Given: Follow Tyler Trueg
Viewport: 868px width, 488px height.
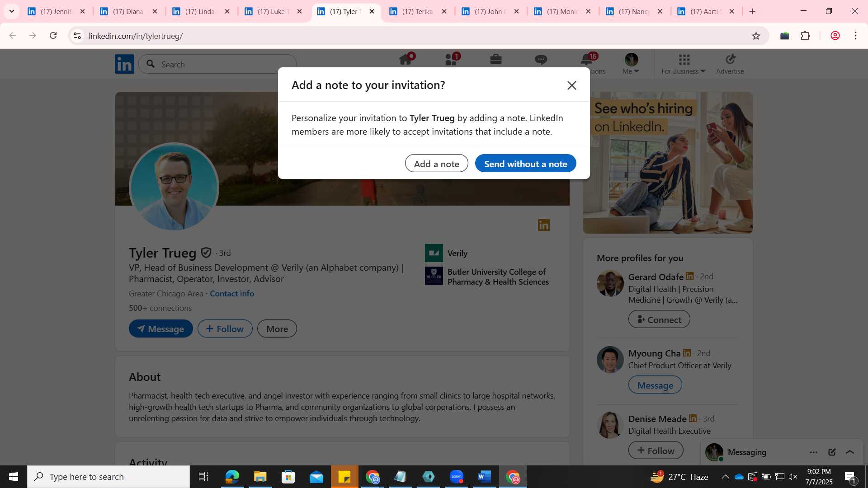Looking at the screenshot, I should click(x=225, y=329).
